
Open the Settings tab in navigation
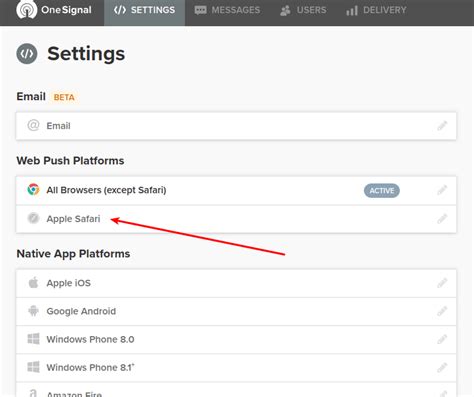144,10
